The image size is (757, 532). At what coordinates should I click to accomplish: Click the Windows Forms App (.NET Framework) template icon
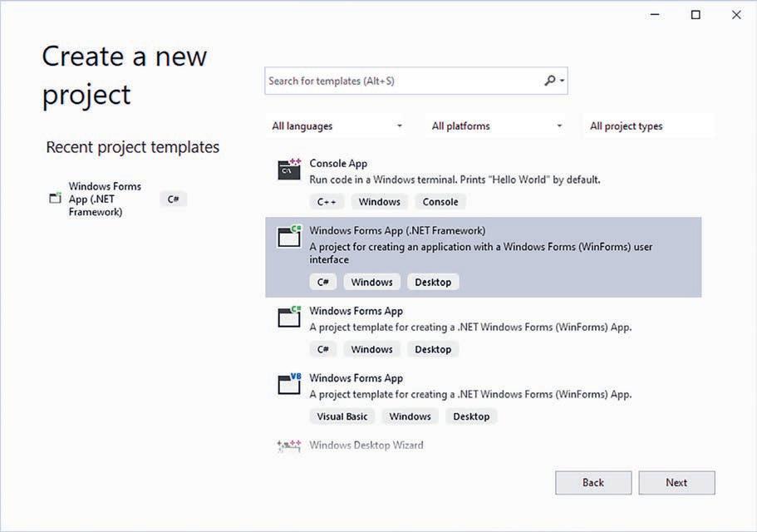[x=289, y=236]
